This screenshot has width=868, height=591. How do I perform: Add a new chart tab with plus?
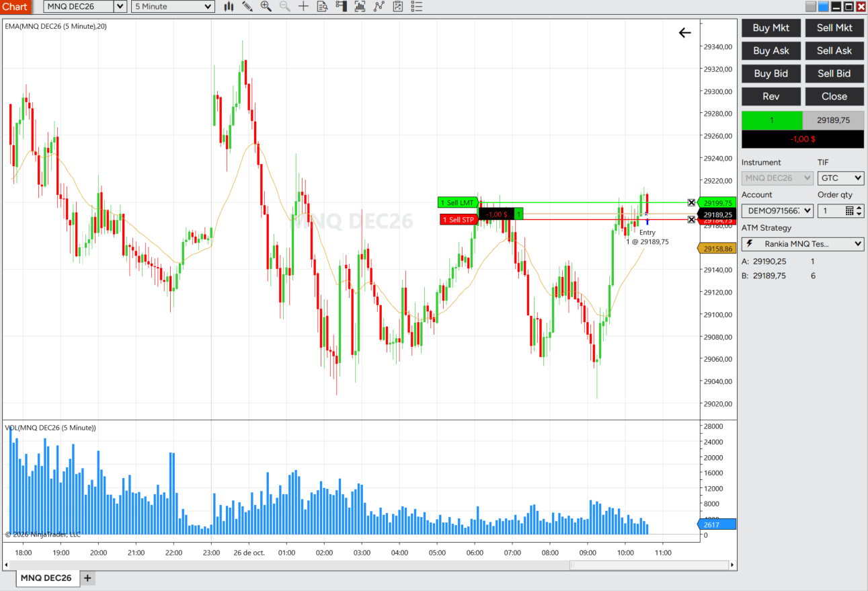coord(87,578)
